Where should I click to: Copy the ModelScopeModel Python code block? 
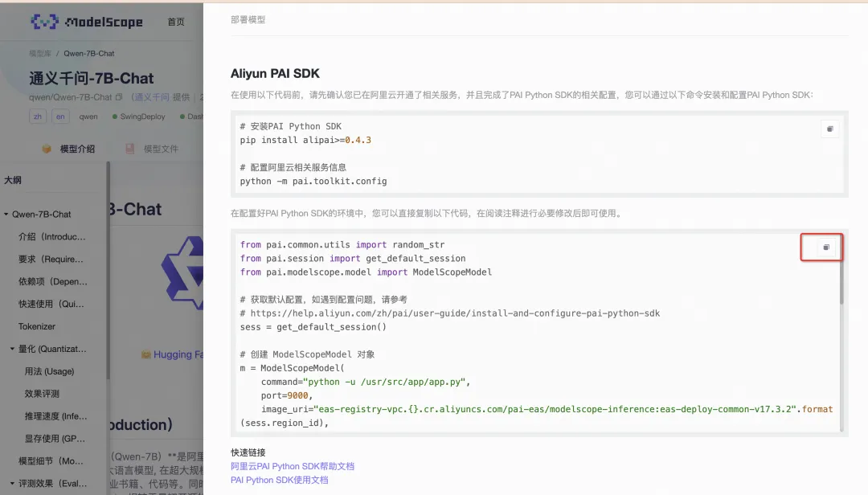[x=826, y=247]
